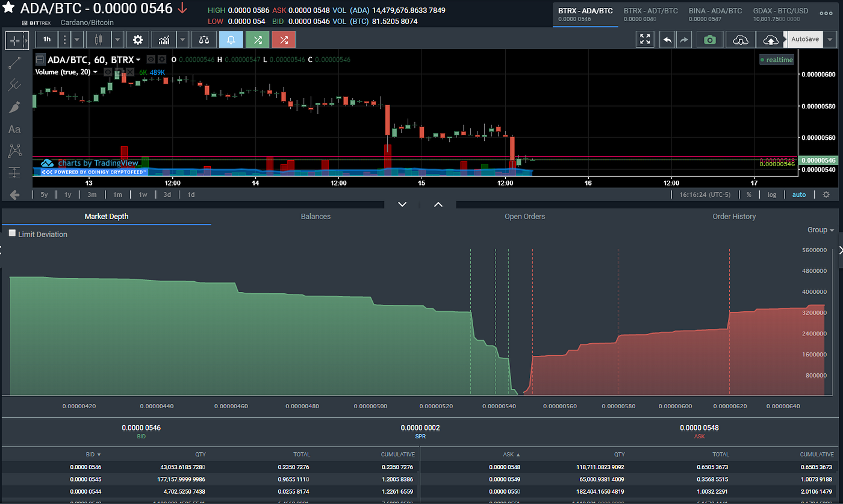The height and width of the screenshot is (504, 843).
Task: Switch to the Market Depth tab
Action: tap(107, 217)
